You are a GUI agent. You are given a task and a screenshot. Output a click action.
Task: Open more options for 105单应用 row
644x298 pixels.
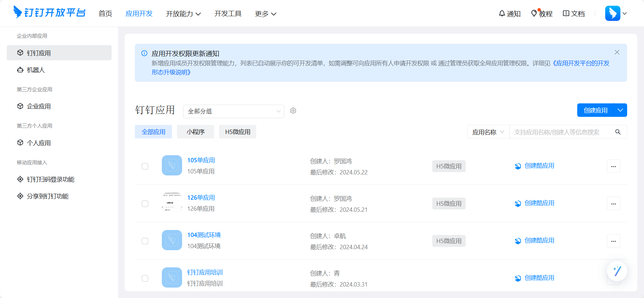tap(614, 166)
